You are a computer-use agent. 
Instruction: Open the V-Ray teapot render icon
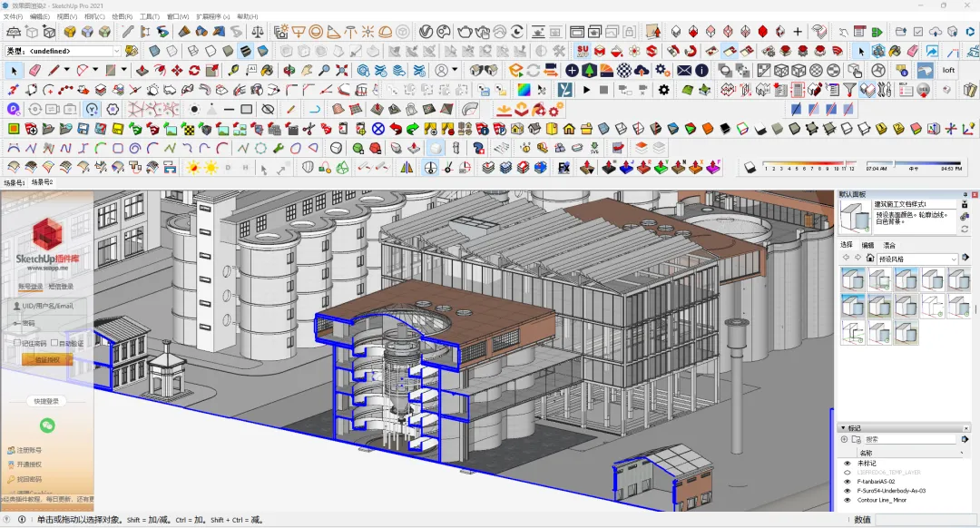click(x=465, y=31)
